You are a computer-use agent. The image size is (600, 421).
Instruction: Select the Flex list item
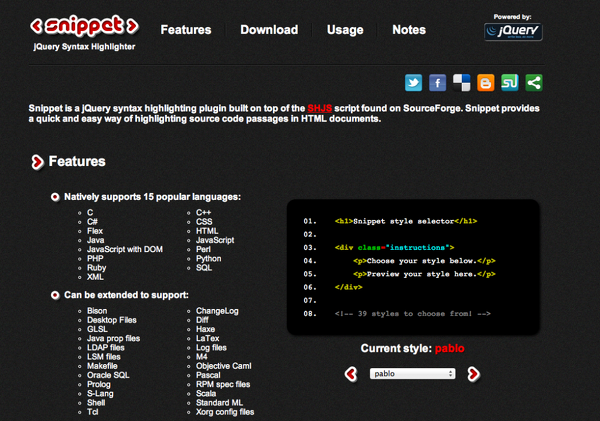pyautogui.click(x=95, y=231)
